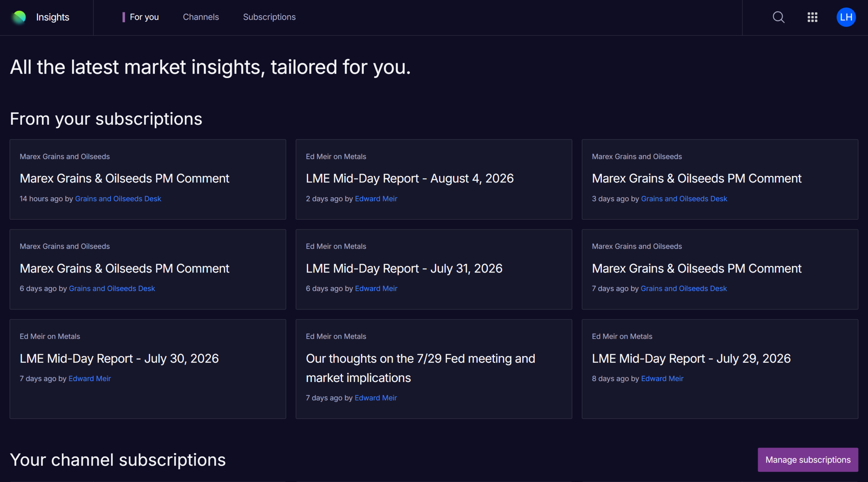868x482 pixels.
Task: Click Edward Meir on the August 4 report
Action: pos(376,199)
